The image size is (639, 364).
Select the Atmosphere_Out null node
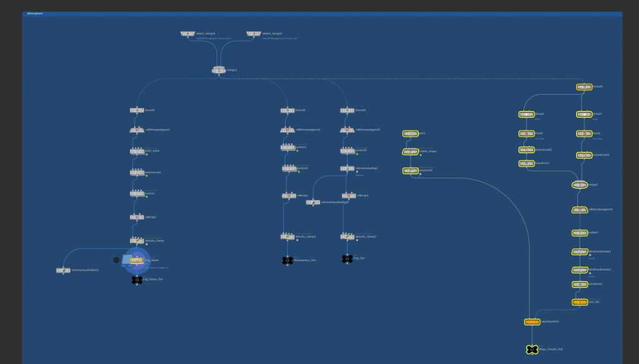pos(287,260)
